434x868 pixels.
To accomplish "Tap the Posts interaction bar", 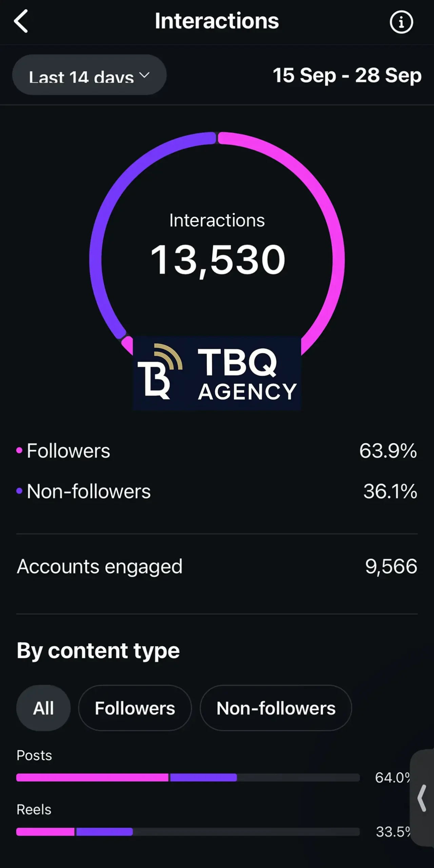I will (188, 777).
